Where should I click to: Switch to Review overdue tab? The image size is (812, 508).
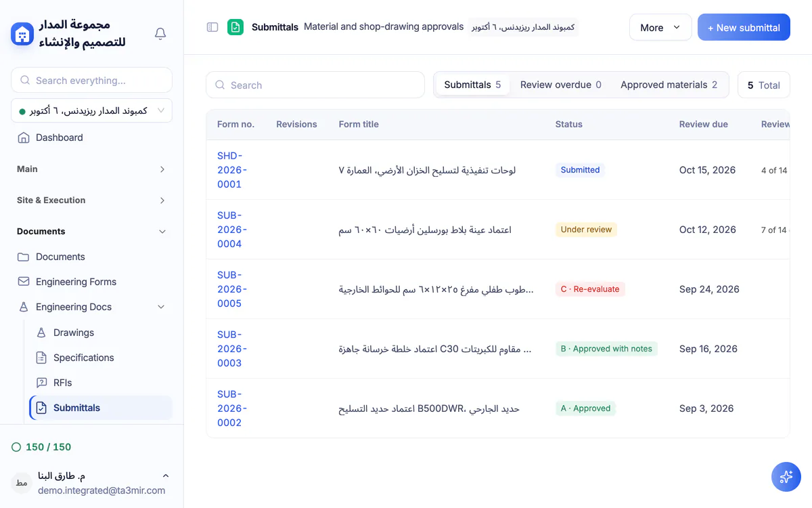(560, 85)
